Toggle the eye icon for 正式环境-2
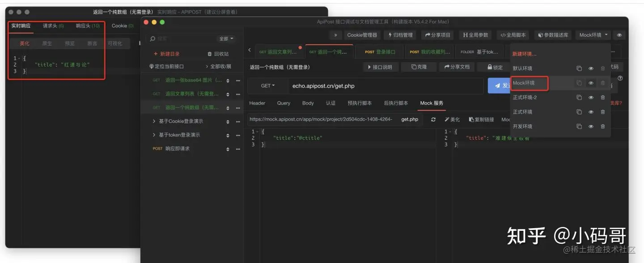This screenshot has height=263, width=644. 591,97
